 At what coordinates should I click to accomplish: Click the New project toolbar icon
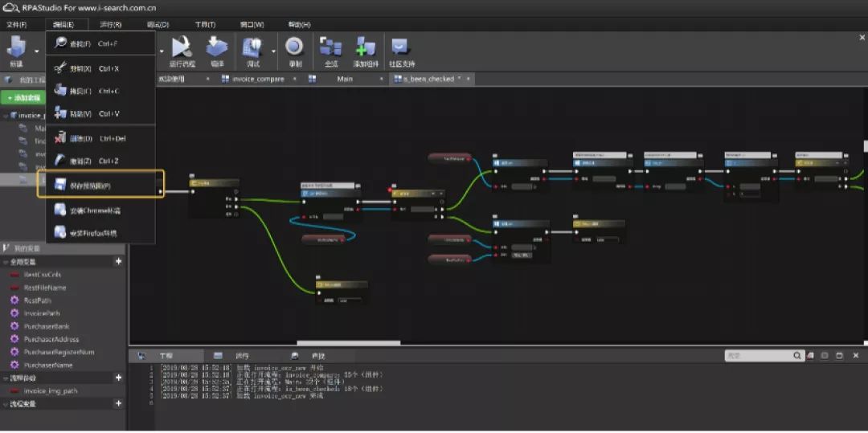click(17, 47)
